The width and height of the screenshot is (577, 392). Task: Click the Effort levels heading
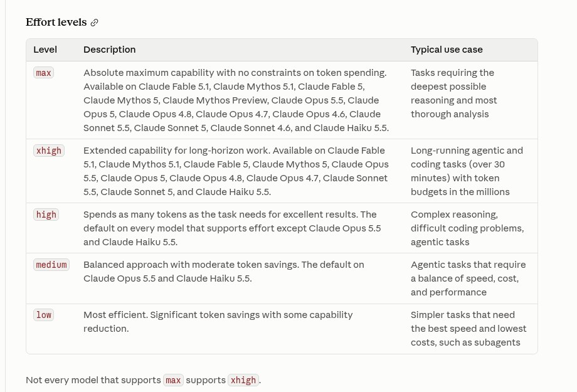[56, 22]
